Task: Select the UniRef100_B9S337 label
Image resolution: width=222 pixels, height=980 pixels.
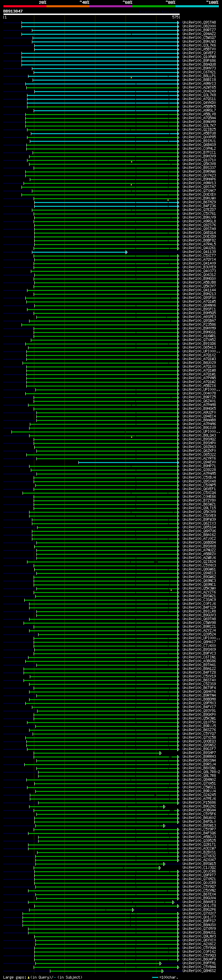Action: click(199, 168)
